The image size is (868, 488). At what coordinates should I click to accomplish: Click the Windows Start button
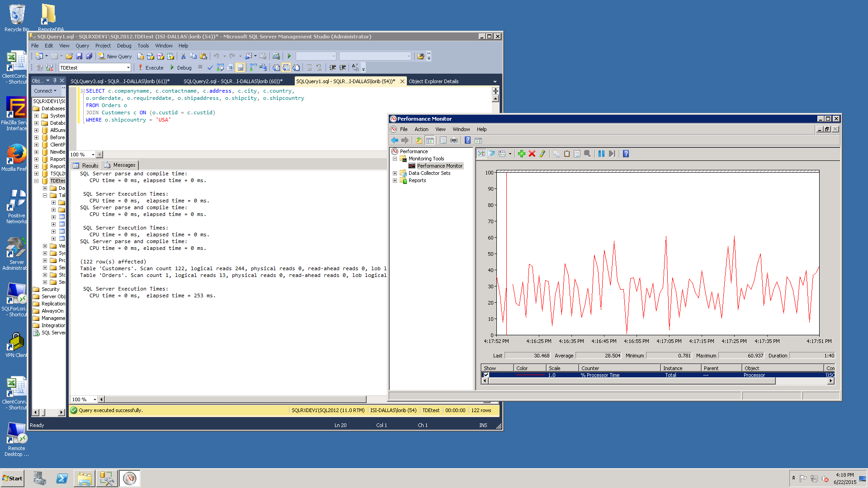pyautogui.click(x=12, y=479)
